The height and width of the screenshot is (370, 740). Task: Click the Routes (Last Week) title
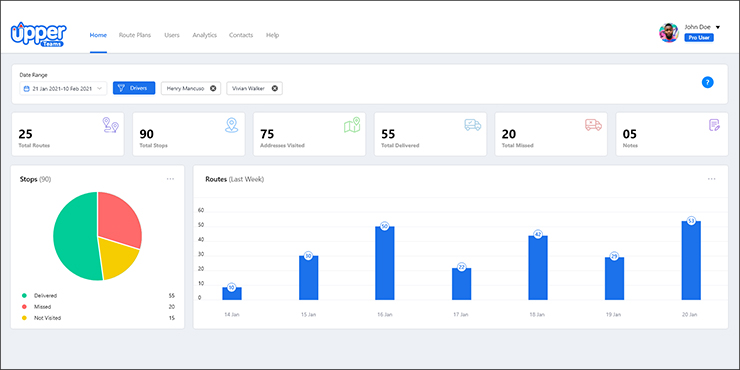coord(235,179)
